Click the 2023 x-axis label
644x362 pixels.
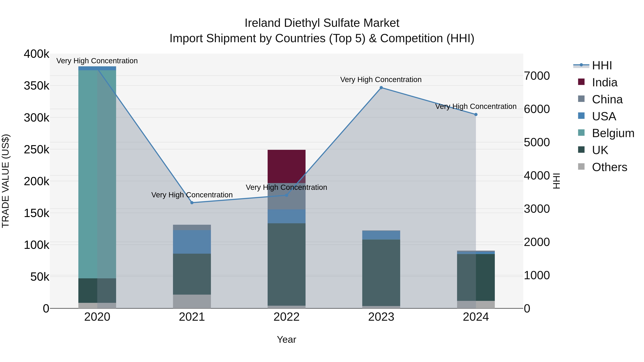(381, 317)
